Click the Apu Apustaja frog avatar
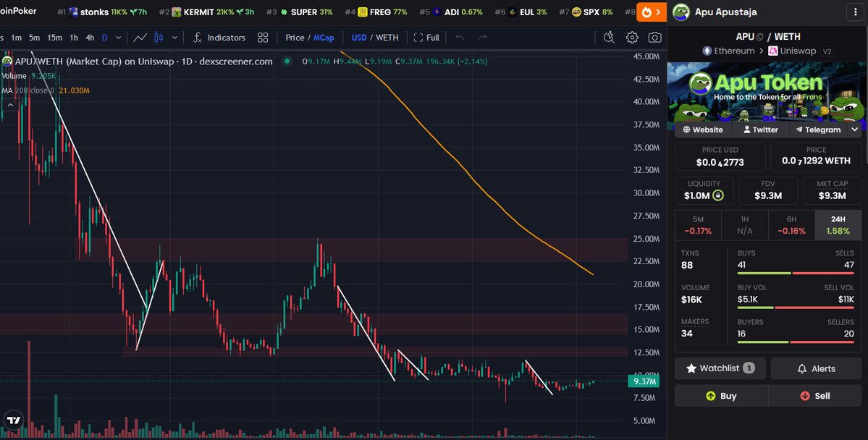The image size is (868, 440). click(x=681, y=12)
